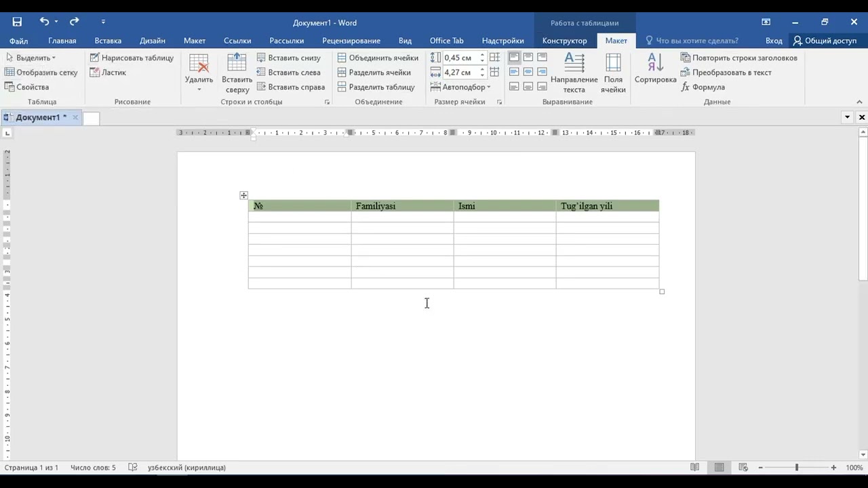Viewport: 868px width, 488px height.
Task: Click word count Число слов: 5
Action: pos(93,468)
